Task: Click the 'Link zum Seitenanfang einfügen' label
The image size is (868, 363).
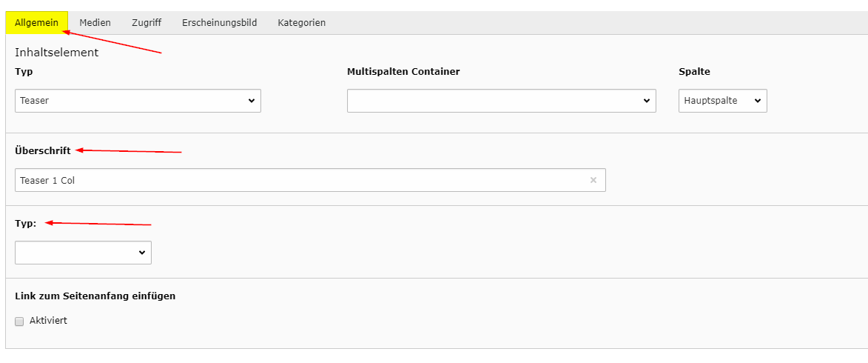Action: tap(95, 296)
